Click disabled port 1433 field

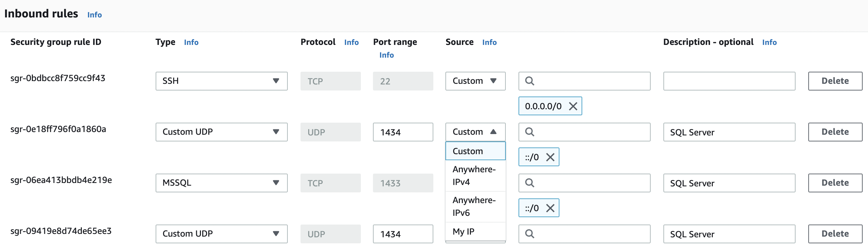coord(403,183)
